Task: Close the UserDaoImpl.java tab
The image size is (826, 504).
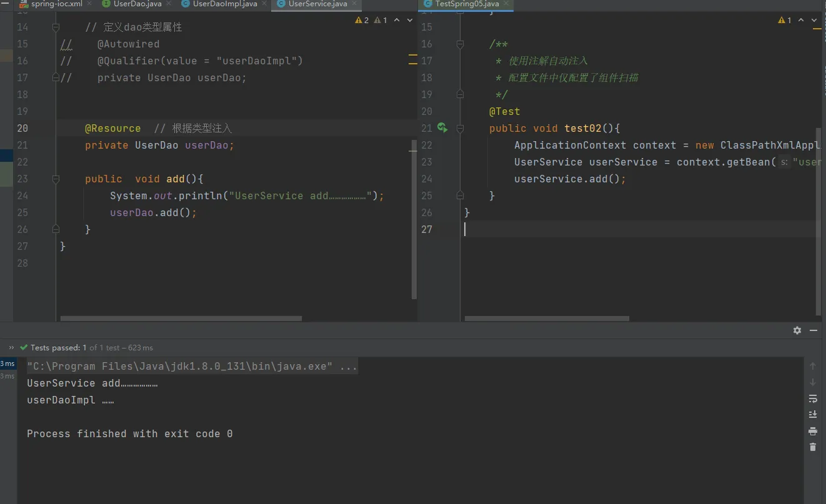Action: (263, 4)
